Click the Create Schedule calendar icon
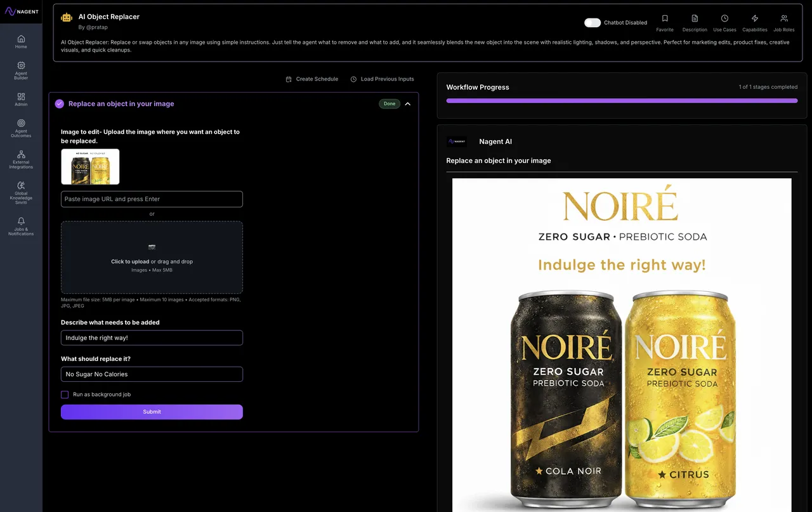Viewport: 812px width, 512px height. pos(289,79)
